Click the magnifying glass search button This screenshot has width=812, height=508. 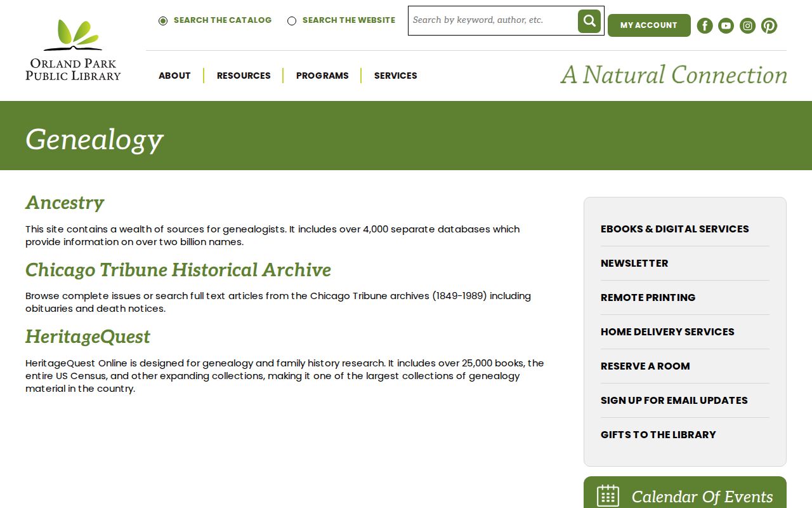[x=589, y=21]
